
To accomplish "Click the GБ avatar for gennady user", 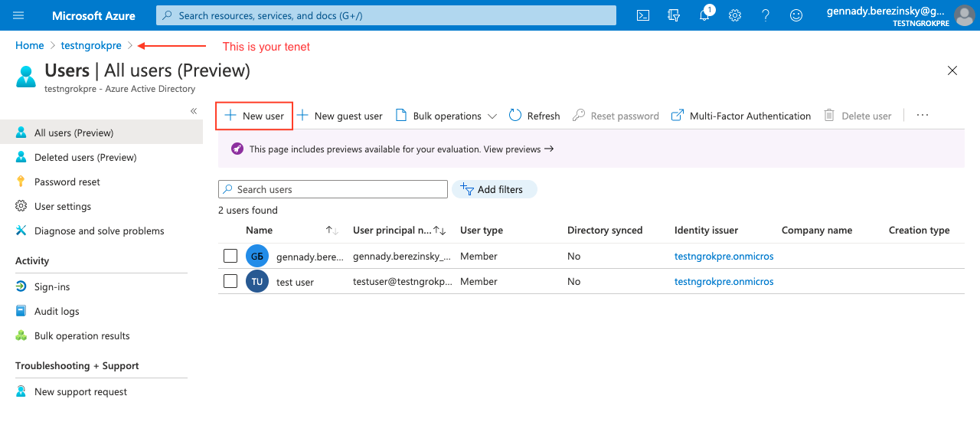I will tap(257, 257).
